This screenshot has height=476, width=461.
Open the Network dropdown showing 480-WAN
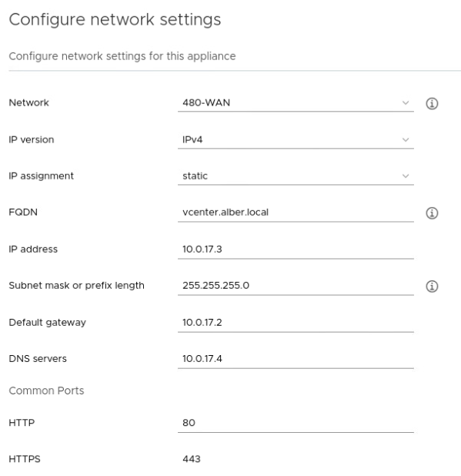point(296,103)
